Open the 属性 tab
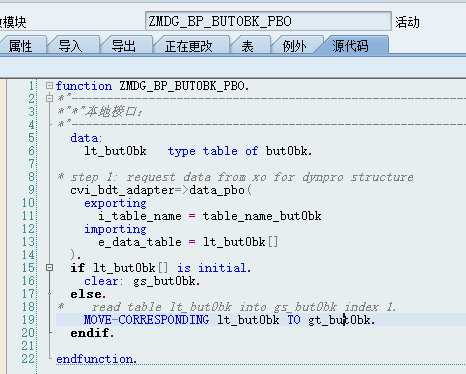 tap(21, 46)
